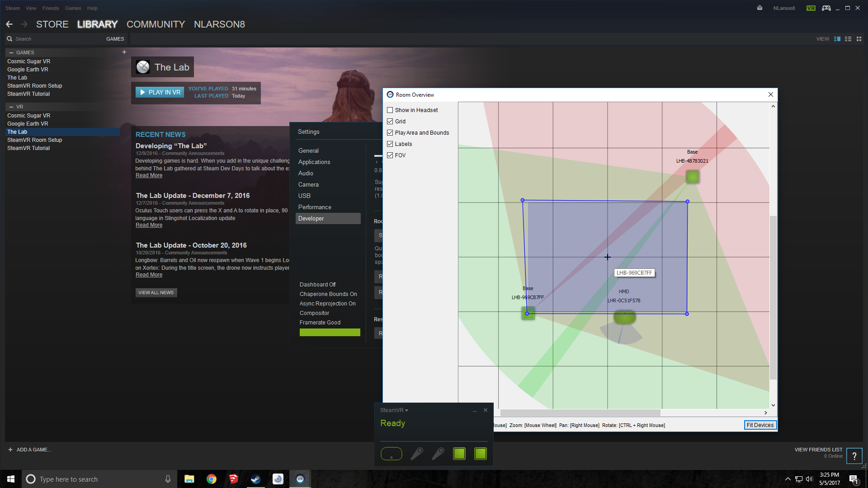Click the PLAY IN VR button
The width and height of the screenshot is (868, 488).
click(x=160, y=92)
